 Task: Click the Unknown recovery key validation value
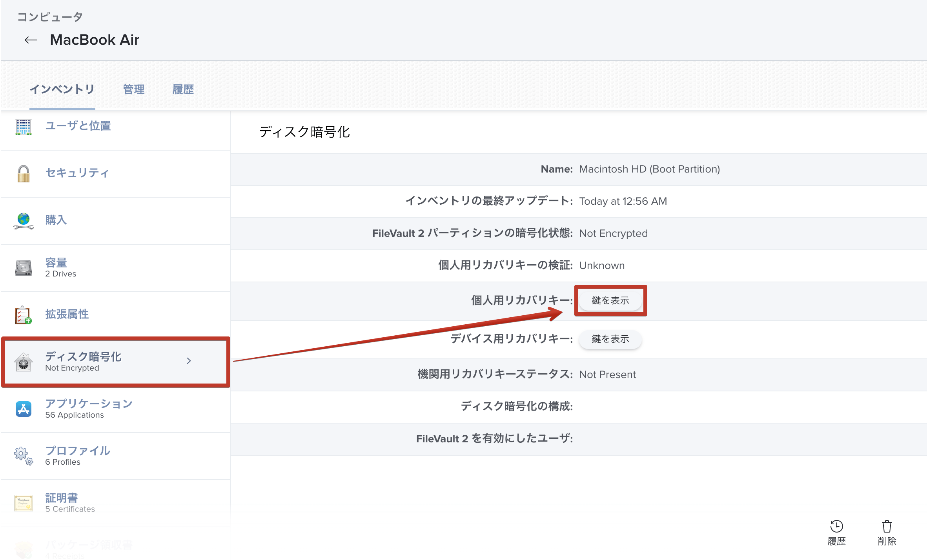pos(602,265)
